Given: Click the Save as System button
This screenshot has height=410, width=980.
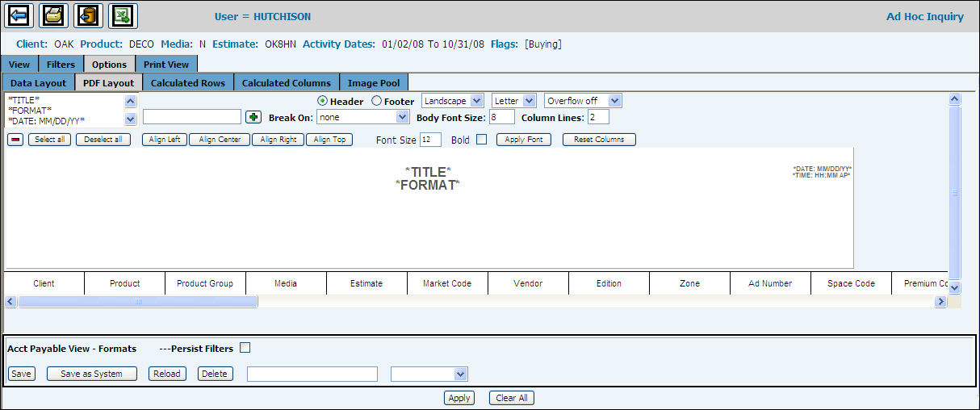Looking at the screenshot, I should pos(92,374).
